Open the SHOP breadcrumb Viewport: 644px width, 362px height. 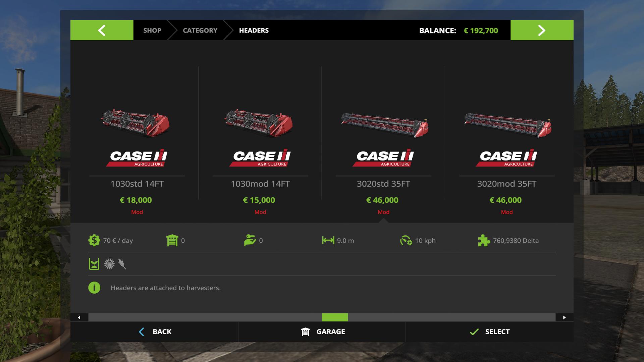[152, 31]
